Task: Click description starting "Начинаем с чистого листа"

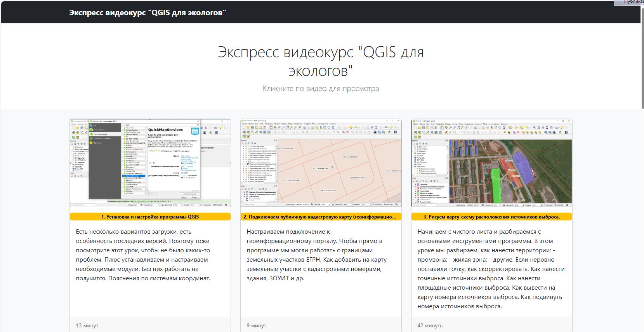Action: tap(491, 269)
